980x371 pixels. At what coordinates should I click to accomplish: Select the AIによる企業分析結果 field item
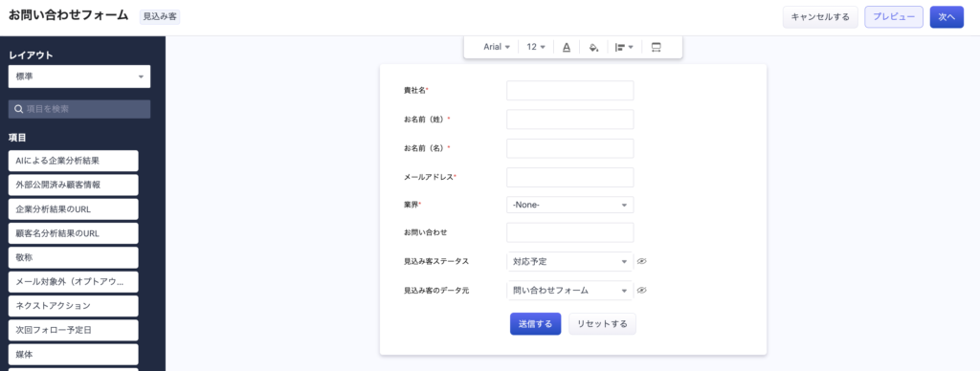click(73, 161)
